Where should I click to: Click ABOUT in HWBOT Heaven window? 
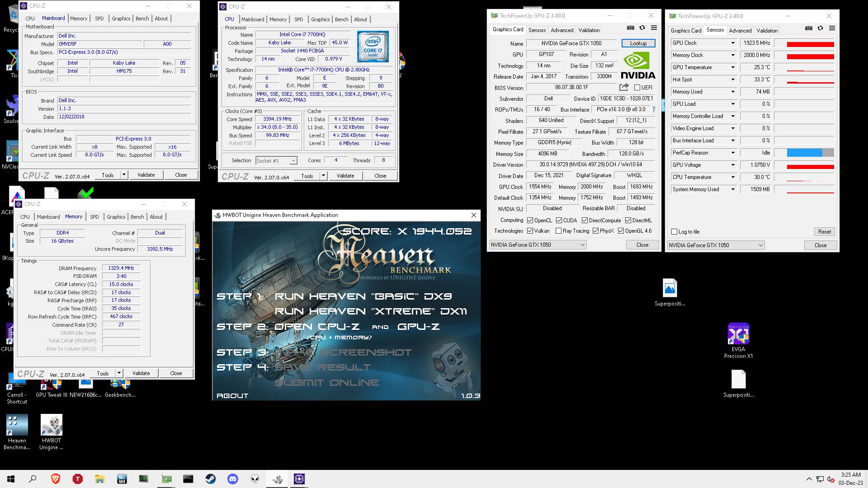[x=232, y=396]
